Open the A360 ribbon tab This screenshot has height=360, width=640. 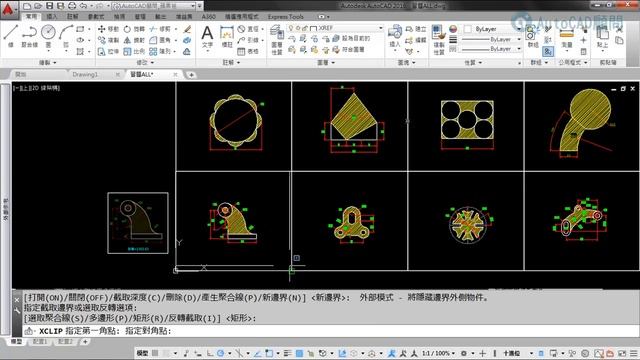209,17
